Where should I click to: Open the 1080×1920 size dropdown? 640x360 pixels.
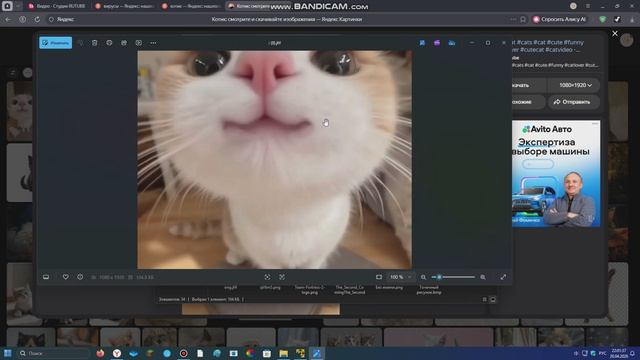pos(574,85)
